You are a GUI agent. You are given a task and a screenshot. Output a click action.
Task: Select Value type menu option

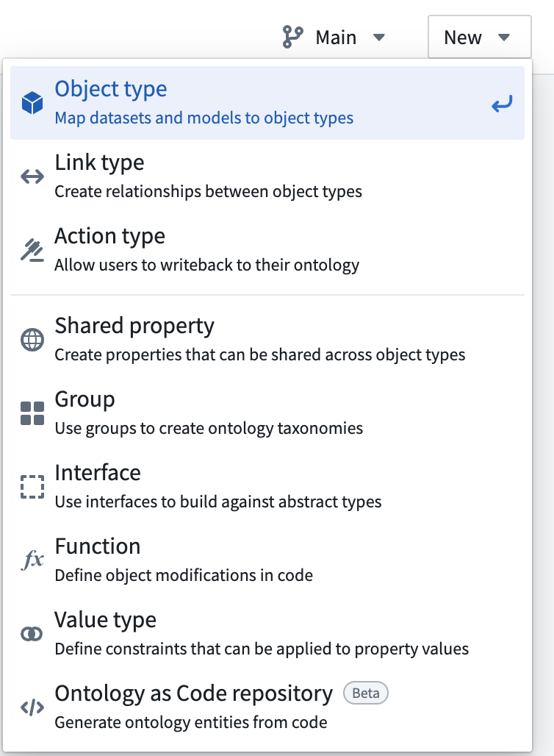point(267,633)
